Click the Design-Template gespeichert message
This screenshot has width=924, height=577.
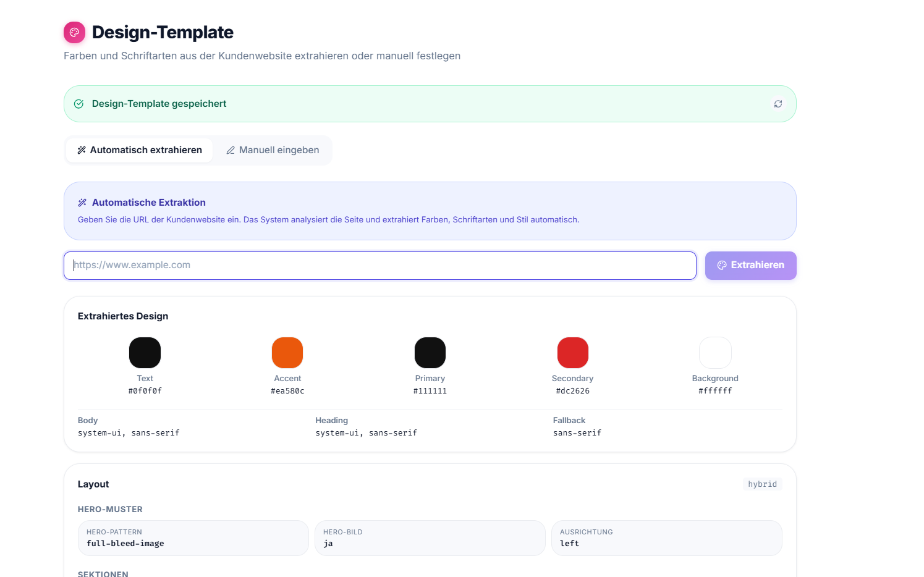coord(159,104)
